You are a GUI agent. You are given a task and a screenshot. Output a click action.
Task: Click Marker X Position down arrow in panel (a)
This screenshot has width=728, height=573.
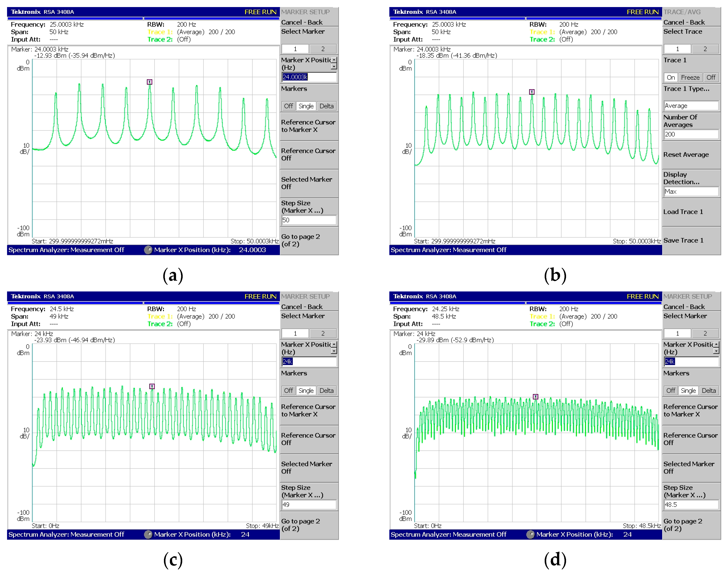point(334,67)
